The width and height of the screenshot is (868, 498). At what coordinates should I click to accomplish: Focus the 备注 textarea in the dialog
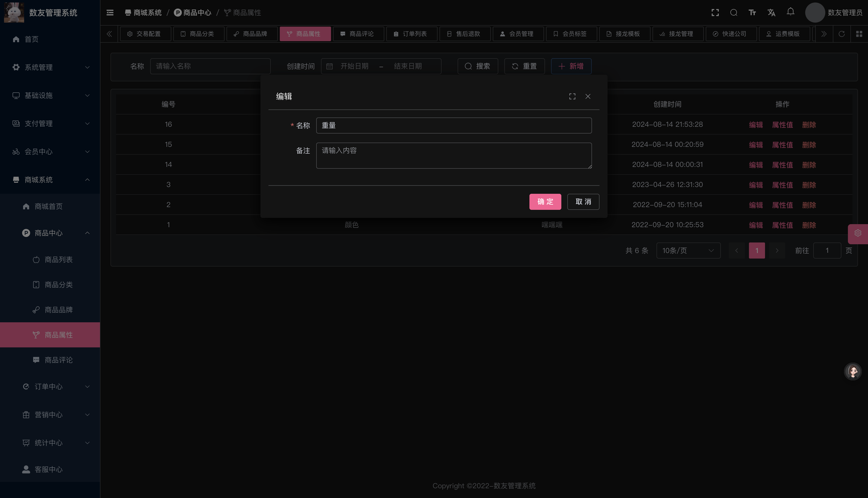click(454, 156)
